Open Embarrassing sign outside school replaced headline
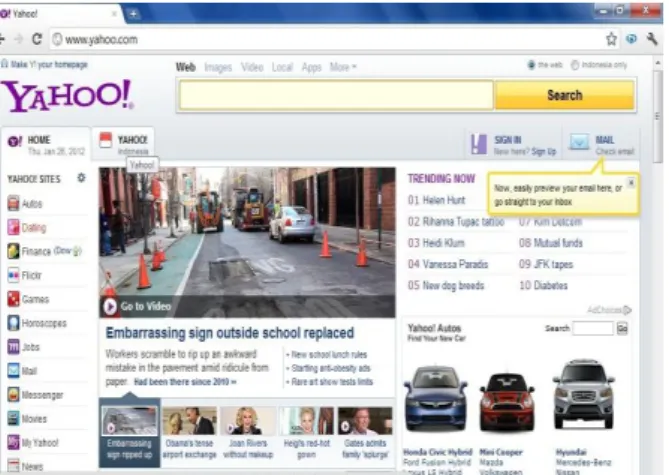The image size is (669, 475). (230, 333)
